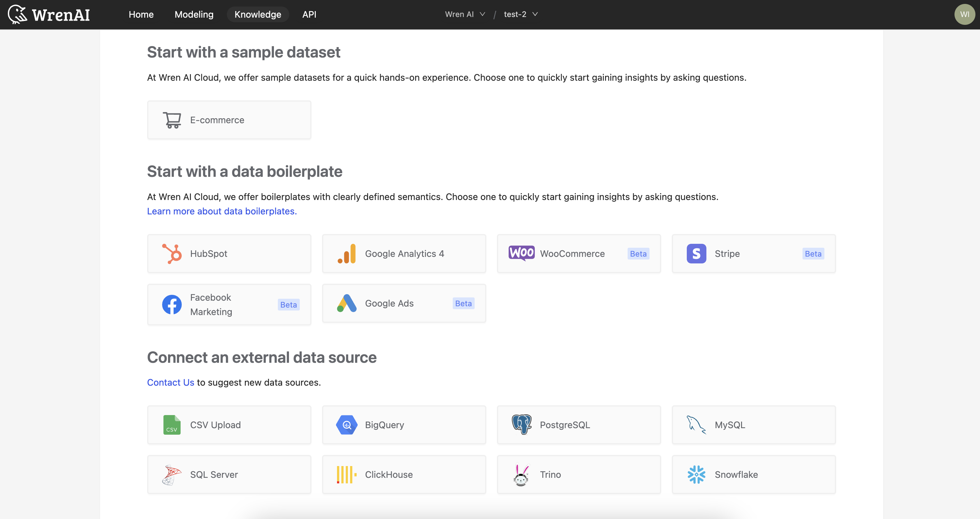Click the Beta badge on Facebook Marketing

[289, 305]
